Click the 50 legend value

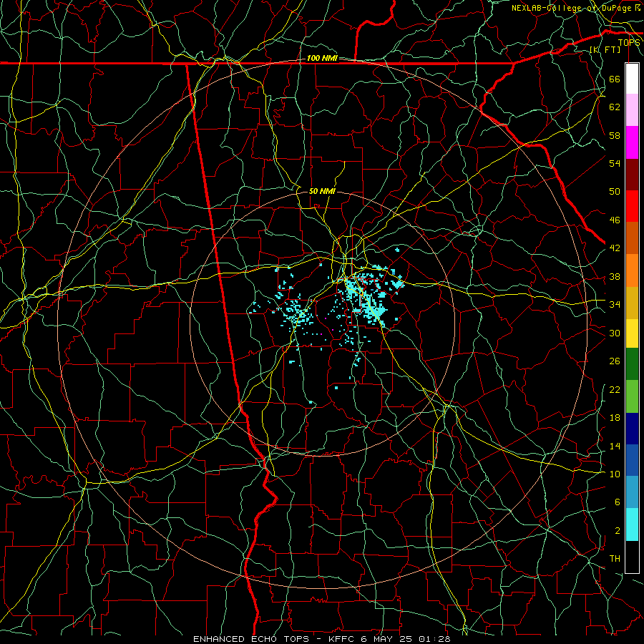coord(615,191)
